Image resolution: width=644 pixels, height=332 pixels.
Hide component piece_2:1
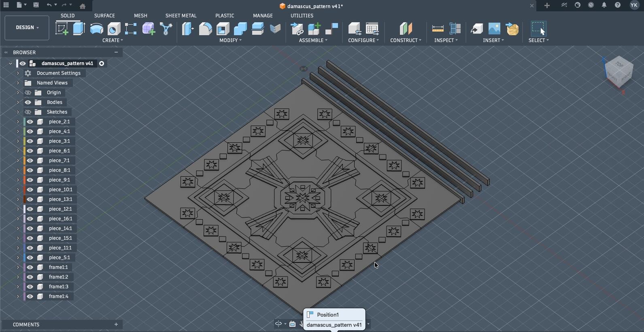tap(30, 122)
